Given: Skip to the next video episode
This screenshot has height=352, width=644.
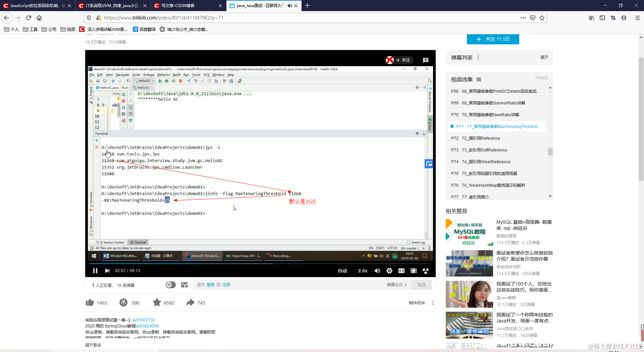Looking at the screenshot, I should tap(107, 271).
